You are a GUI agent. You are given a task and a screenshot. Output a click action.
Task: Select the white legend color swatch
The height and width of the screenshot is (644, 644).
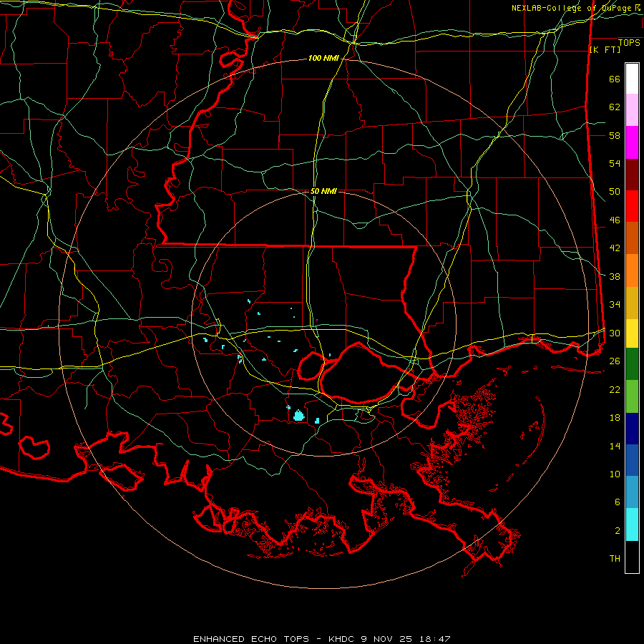(632, 79)
